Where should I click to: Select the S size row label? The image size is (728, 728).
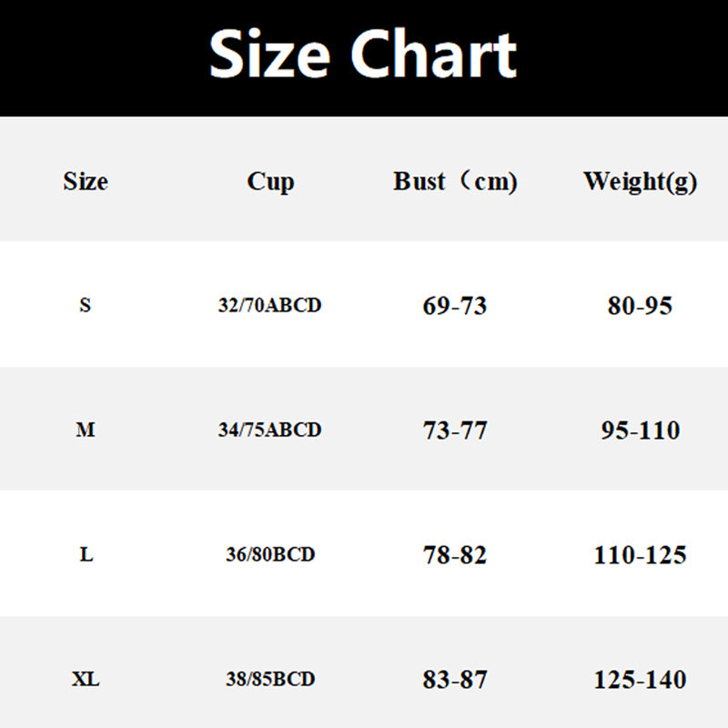pos(86,305)
